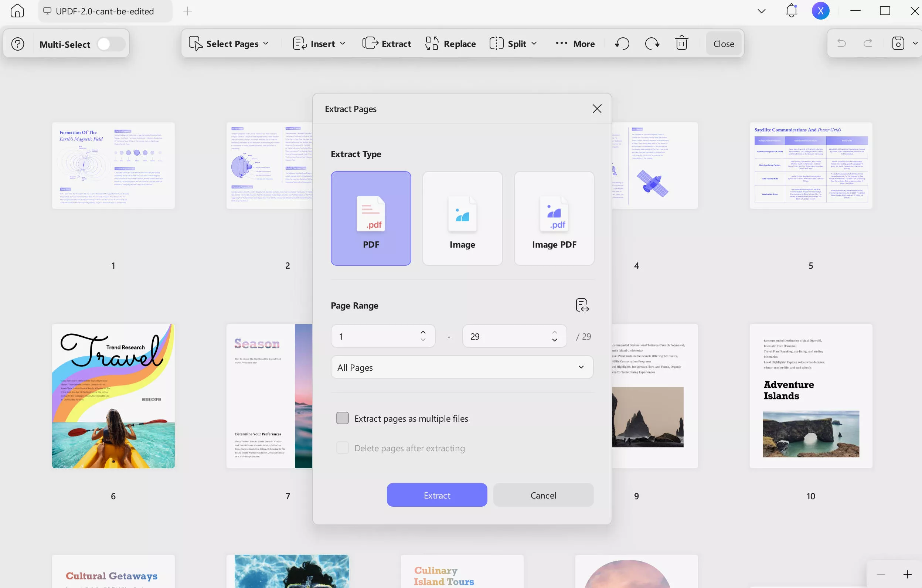
Task: Switch to UPDF-2.0-cant-be-edited tab
Action: tap(105, 11)
